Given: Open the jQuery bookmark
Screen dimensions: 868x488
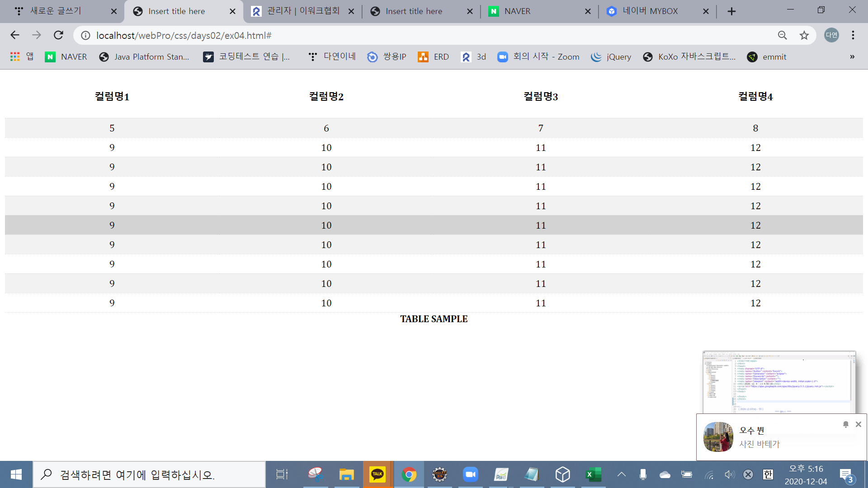Looking at the screenshot, I should pos(611,57).
